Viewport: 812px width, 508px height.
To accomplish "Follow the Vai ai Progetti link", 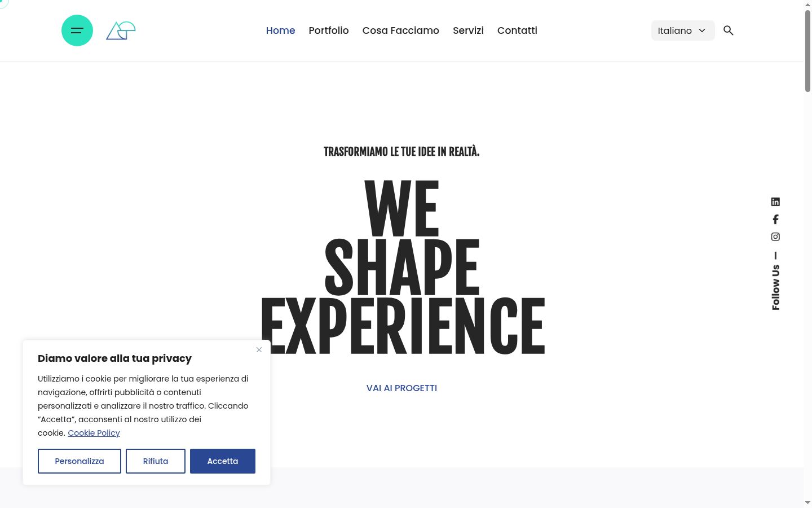I will pos(401,388).
